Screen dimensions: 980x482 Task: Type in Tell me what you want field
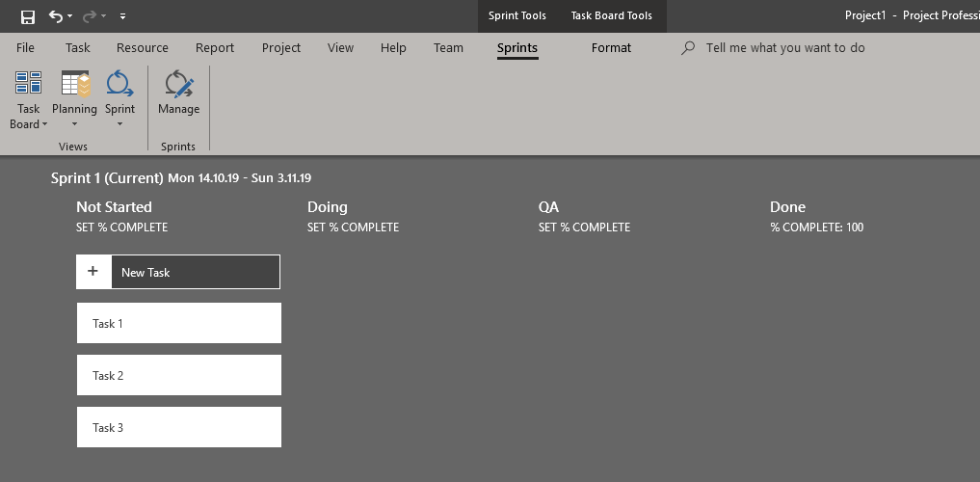pyautogui.click(x=785, y=48)
